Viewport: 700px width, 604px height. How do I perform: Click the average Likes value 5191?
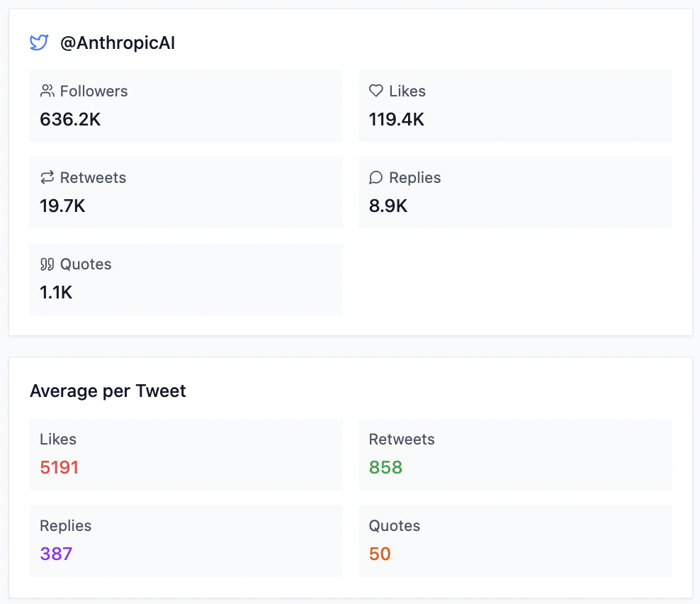(x=59, y=467)
